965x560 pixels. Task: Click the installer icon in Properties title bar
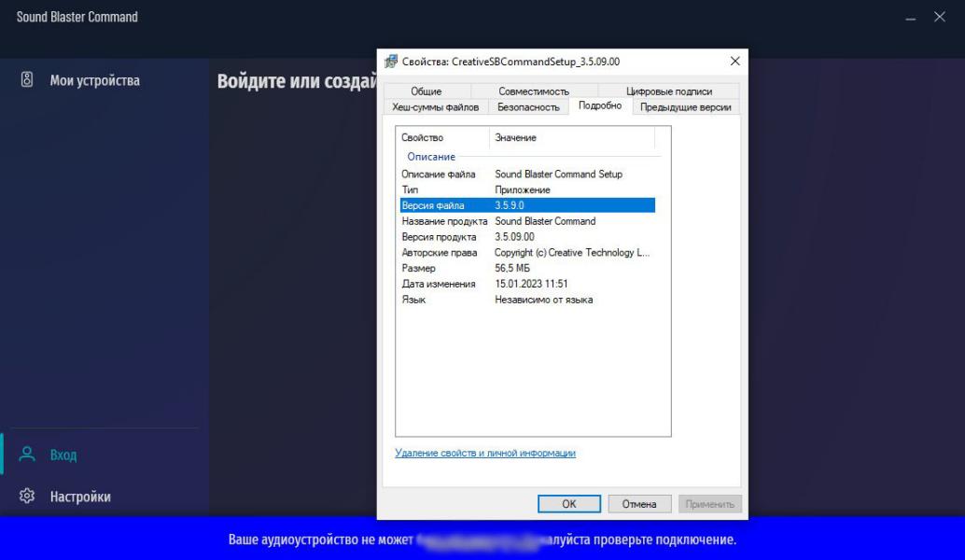(391, 62)
